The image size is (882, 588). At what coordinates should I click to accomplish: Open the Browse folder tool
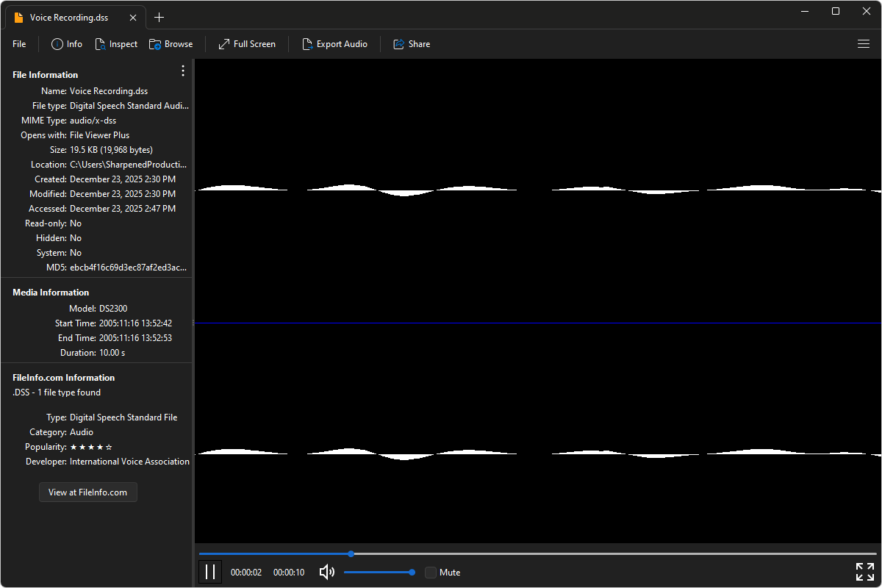(x=171, y=44)
